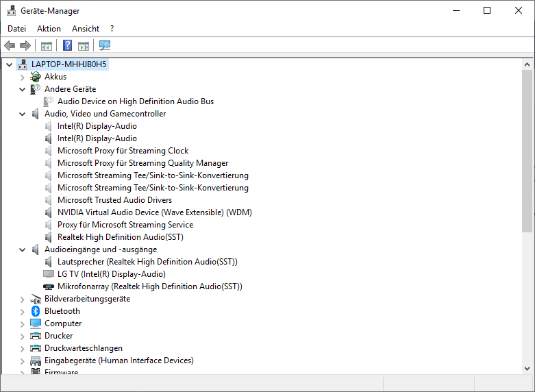Expand the Drucker category
This screenshot has height=392, width=535.
click(23, 336)
